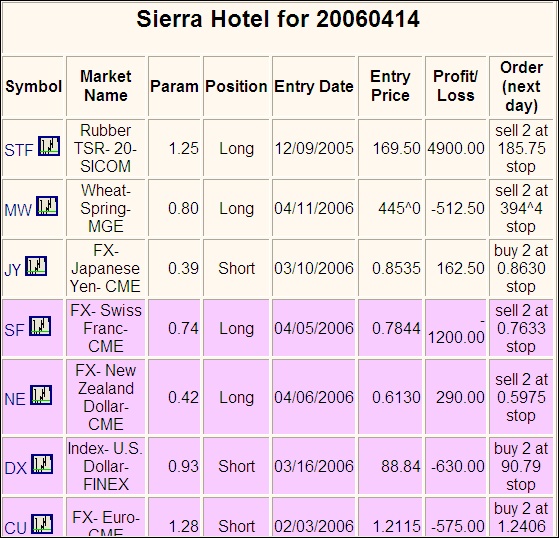The image size is (559, 538).
Task: Click the param value 0.80
Action: coord(183,209)
